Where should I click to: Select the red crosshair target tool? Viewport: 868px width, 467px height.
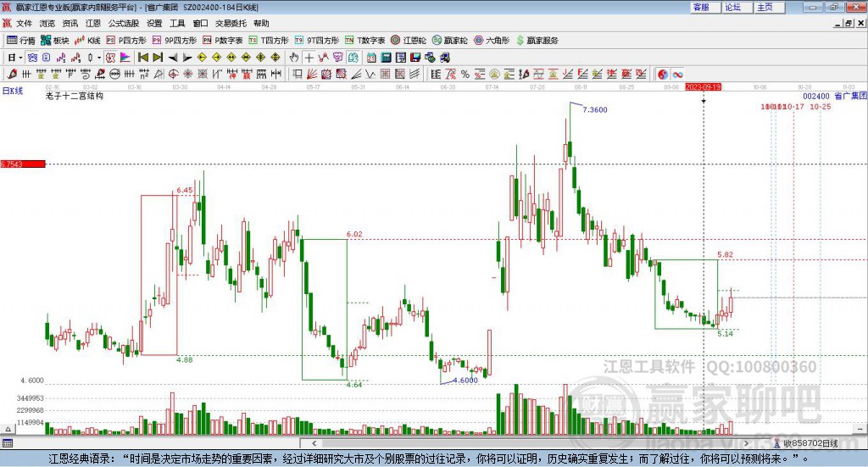click(173, 74)
